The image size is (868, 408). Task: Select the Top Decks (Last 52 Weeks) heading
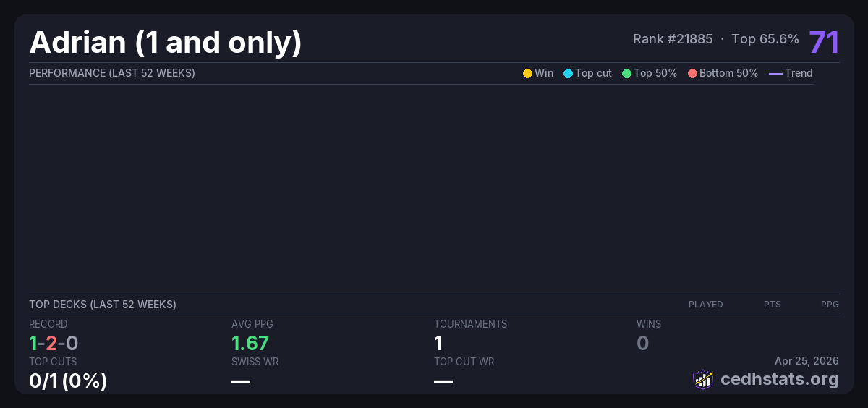pyautogui.click(x=103, y=305)
